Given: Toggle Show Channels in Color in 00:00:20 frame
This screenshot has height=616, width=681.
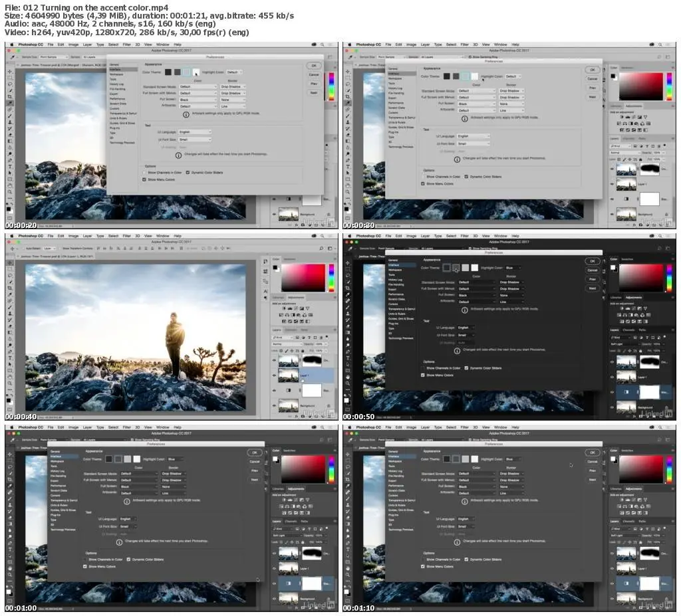Looking at the screenshot, I should [144, 172].
